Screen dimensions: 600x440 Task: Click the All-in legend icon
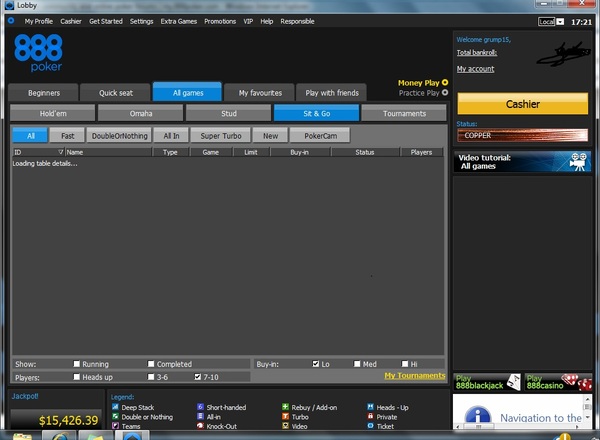(200, 416)
